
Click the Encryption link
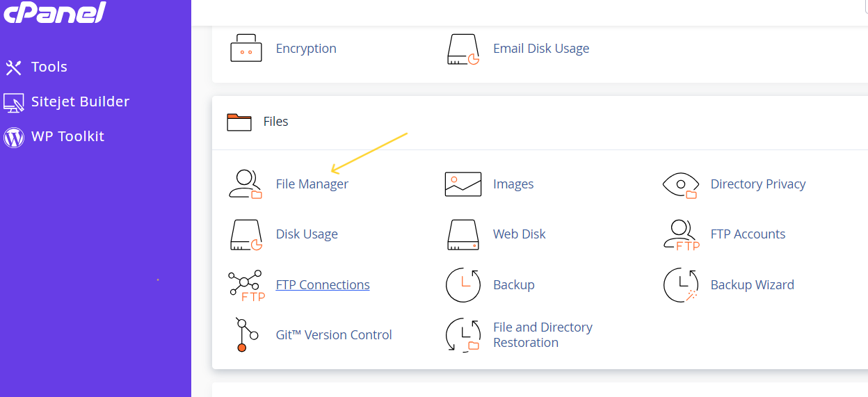click(x=306, y=49)
